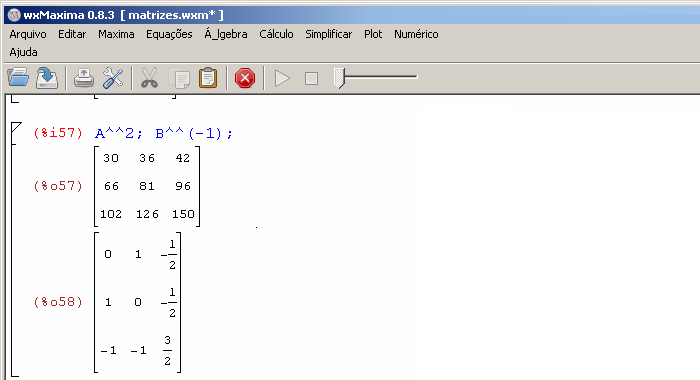Click the Open file folder icon
700x380 pixels.
[18, 78]
